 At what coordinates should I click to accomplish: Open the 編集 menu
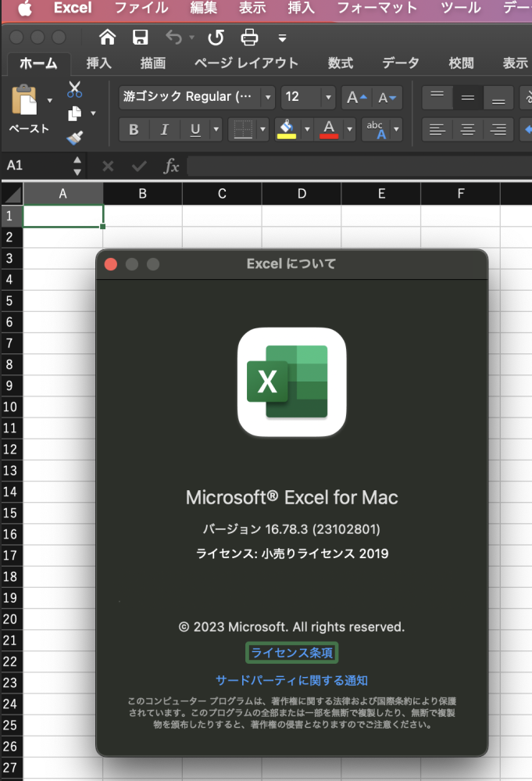coord(204,8)
